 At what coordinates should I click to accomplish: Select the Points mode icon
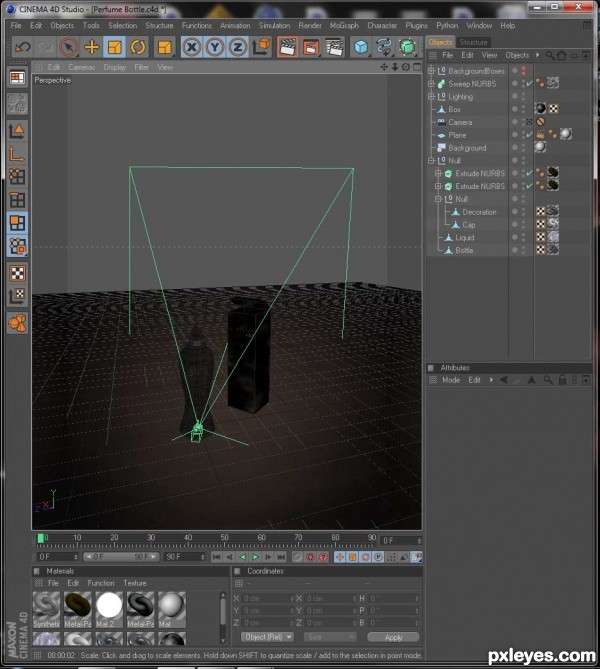tap(17, 176)
